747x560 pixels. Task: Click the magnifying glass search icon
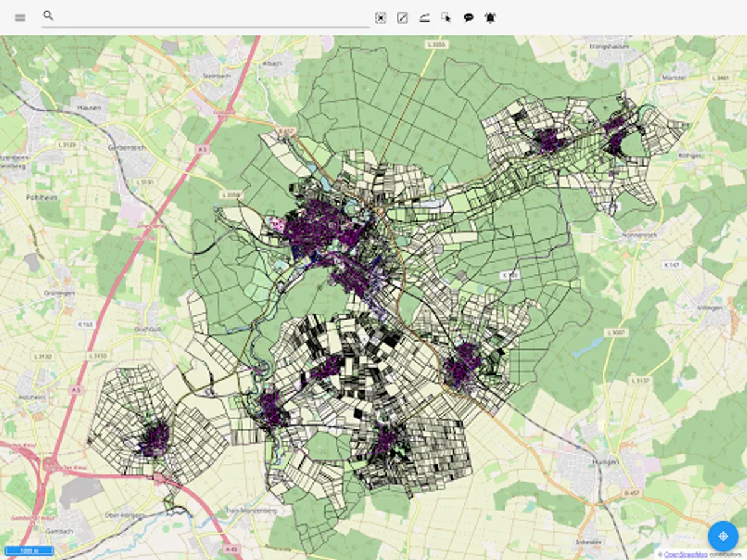click(x=49, y=16)
